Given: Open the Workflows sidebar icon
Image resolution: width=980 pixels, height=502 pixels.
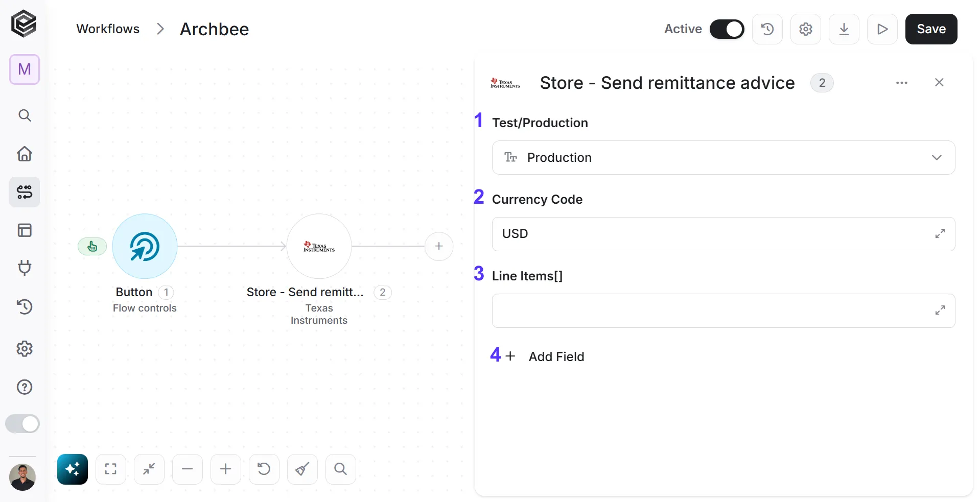Looking at the screenshot, I should pyautogui.click(x=25, y=192).
